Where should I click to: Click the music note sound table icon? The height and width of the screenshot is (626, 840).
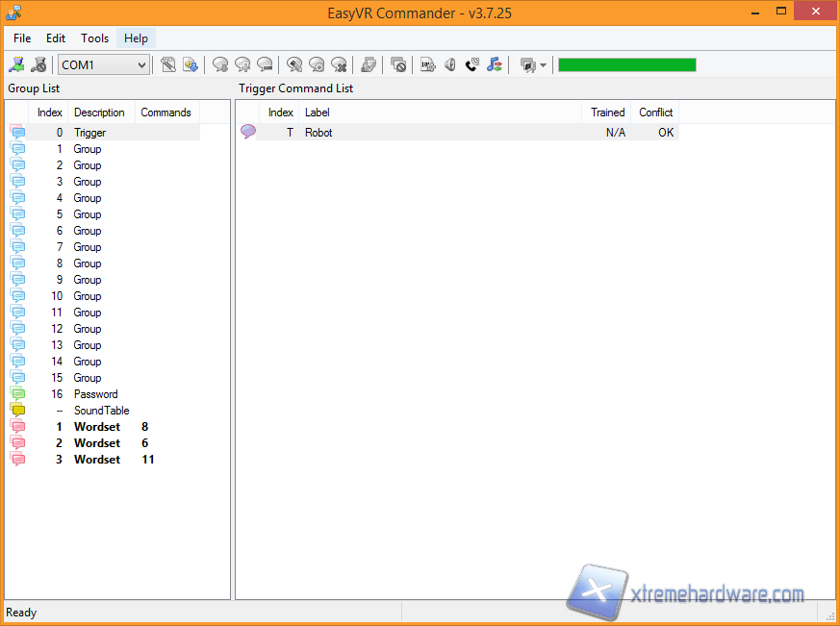tap(494, 64)
